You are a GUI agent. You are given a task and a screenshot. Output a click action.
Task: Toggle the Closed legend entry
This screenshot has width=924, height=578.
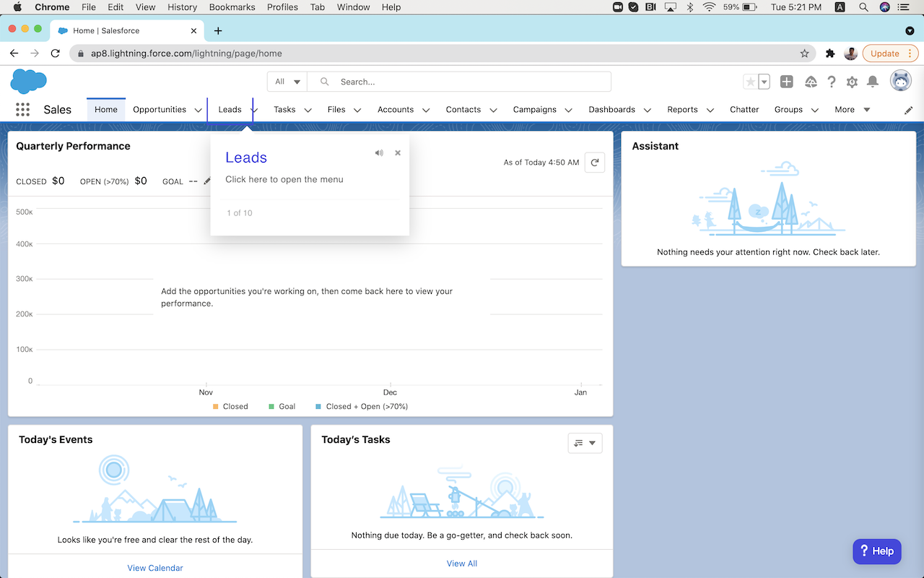(230, 407)
